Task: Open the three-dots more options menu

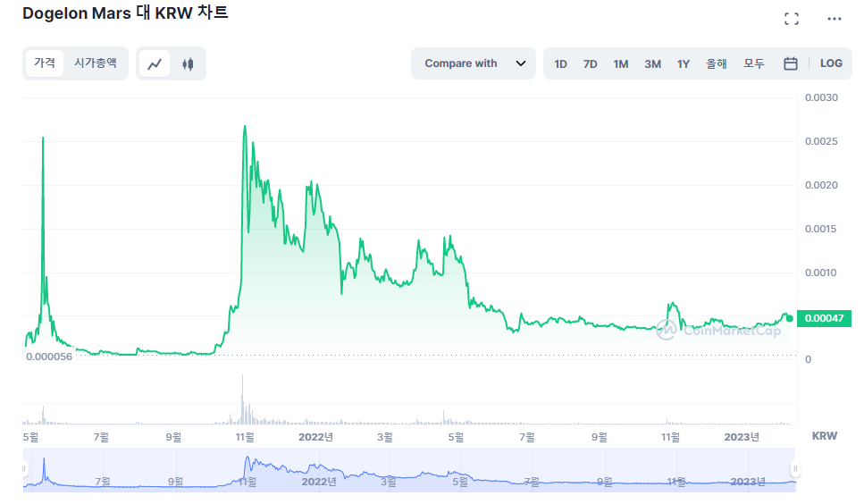Action: (x=835, y=19)
